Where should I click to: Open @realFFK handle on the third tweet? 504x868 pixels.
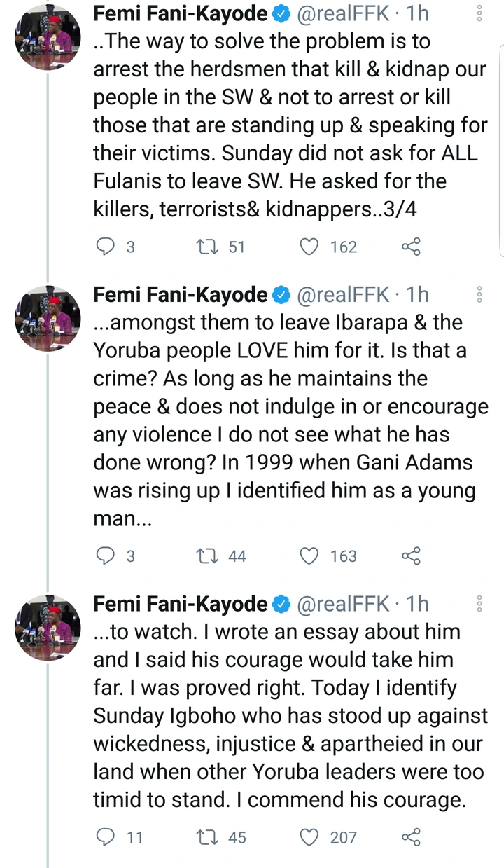(x=344, y=604)
